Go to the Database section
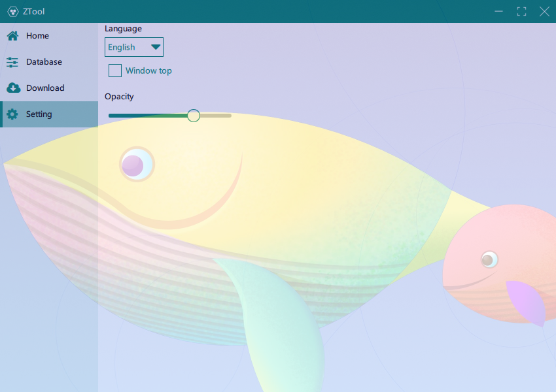This screenshot has height=392, width=556. (49, 62)
